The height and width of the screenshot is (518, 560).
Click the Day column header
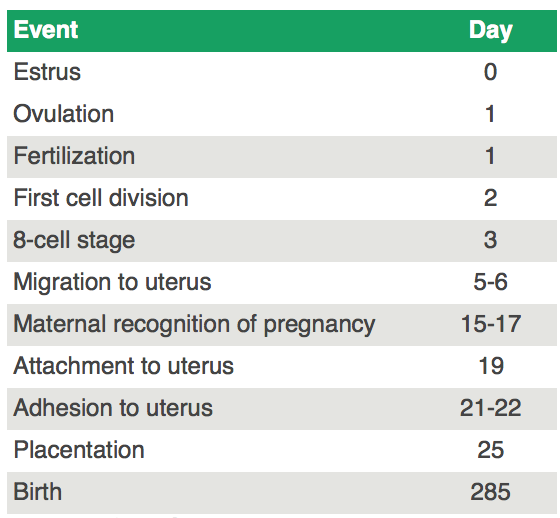[x=491, y=31]
